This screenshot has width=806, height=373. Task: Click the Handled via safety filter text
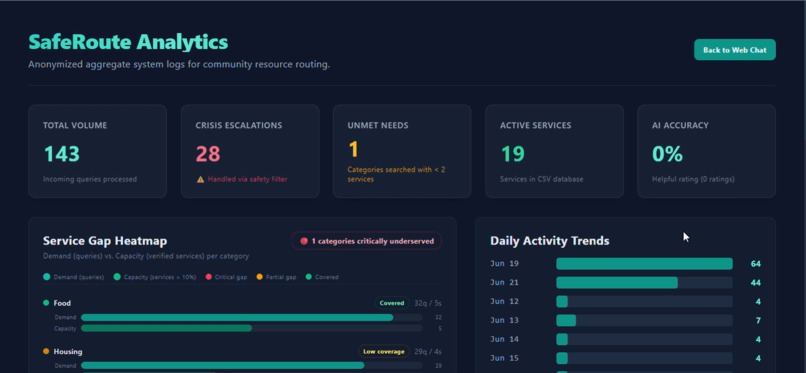(247, 179)
